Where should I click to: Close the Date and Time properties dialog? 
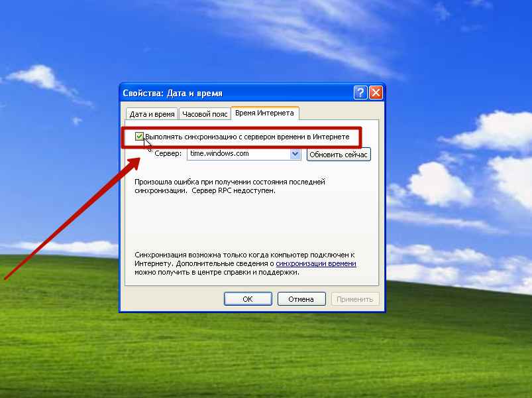coord(376,92)
